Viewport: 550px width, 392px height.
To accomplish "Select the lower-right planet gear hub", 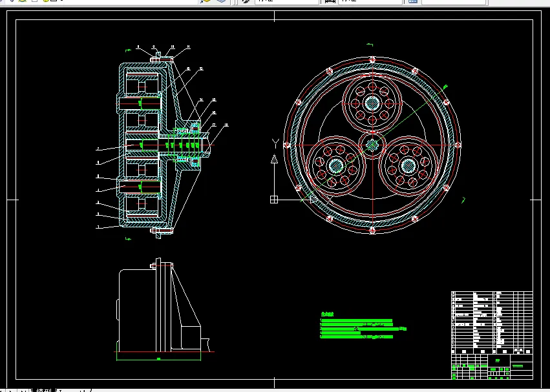I will (408, 165).
